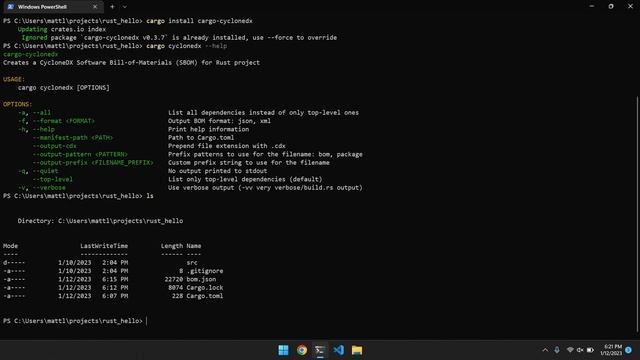Viewport: 640px width, 360px height.
Task: Open File Explorer from taskbar
Action: [357, 350]
